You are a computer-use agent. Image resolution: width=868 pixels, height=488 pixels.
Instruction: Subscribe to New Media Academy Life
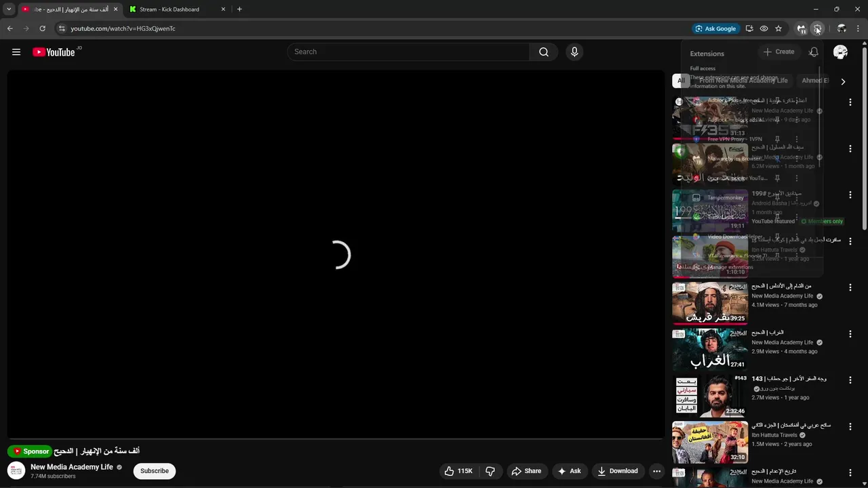(x=155, y=471)
